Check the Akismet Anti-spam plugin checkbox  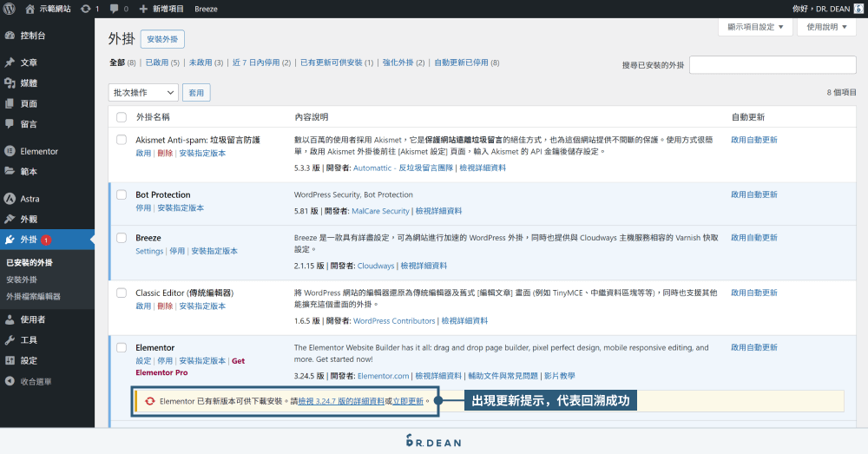pyautogui.click(x=122, y=140)
